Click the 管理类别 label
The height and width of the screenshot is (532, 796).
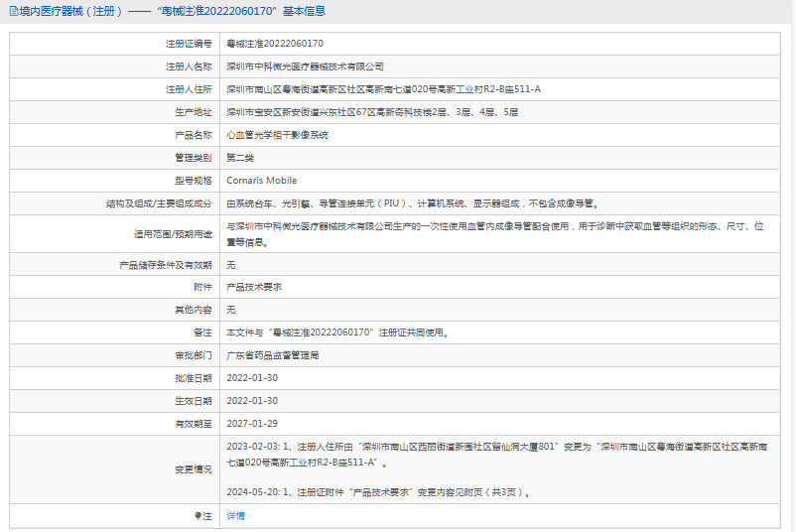click(x=194, y=158)
